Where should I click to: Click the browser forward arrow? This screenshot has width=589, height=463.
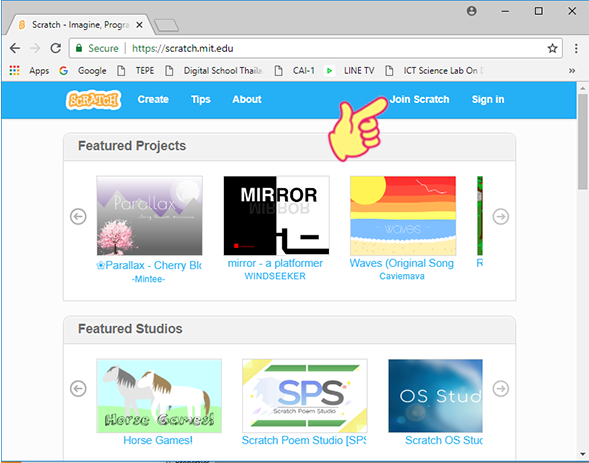(x=35, y=48)
